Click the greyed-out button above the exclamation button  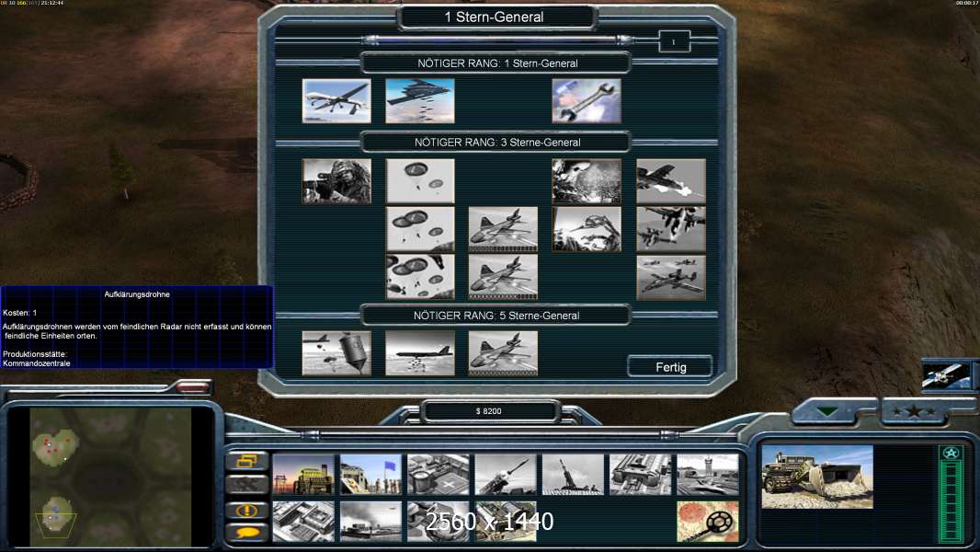[x=247, y=485]
